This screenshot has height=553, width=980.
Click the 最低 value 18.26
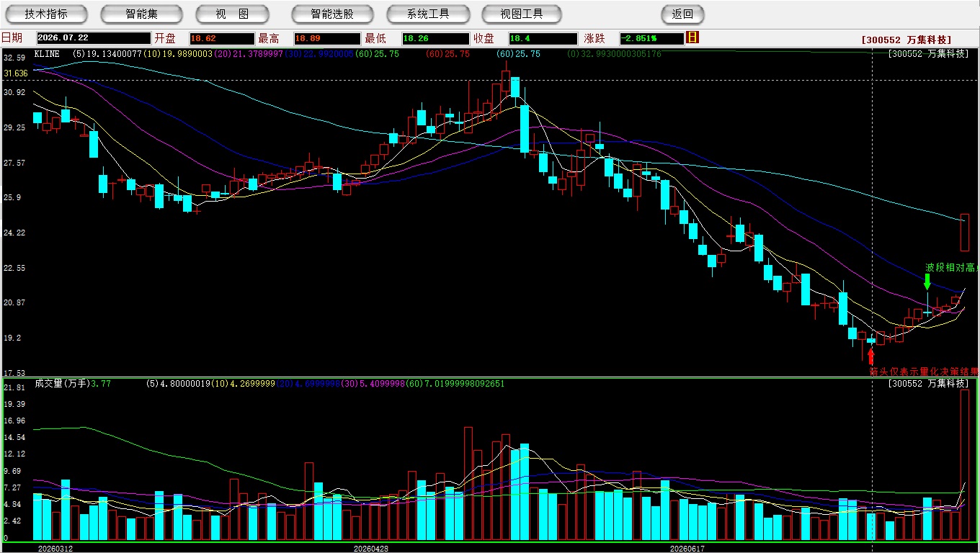pos(435,38)
